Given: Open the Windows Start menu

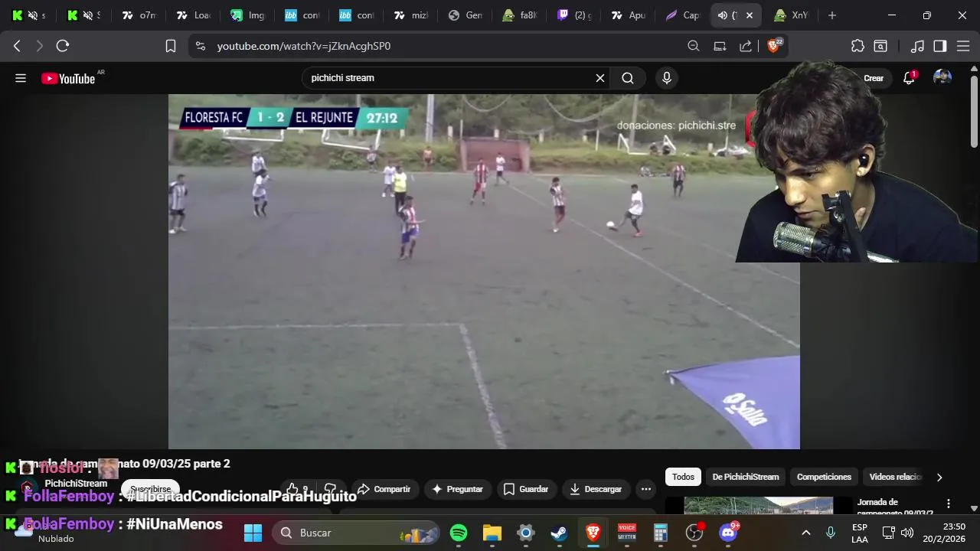Looking at the screenshot, I should click(x=253, y=533).
